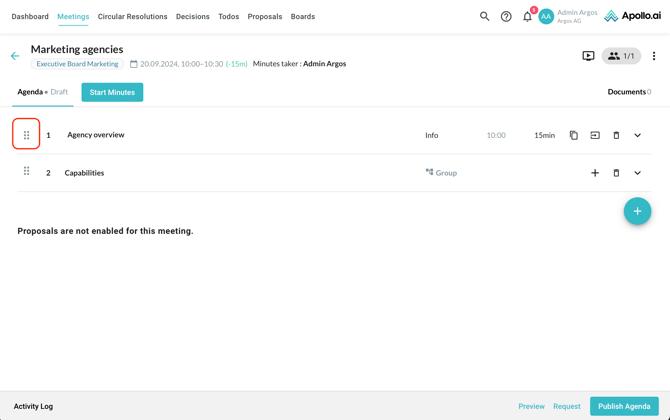
Task: Click the Preview link
Action: (531, 406)
